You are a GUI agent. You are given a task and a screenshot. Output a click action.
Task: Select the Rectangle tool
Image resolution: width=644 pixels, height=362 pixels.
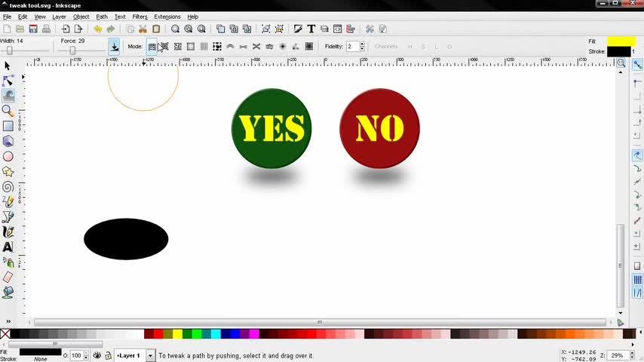point(8,126)
